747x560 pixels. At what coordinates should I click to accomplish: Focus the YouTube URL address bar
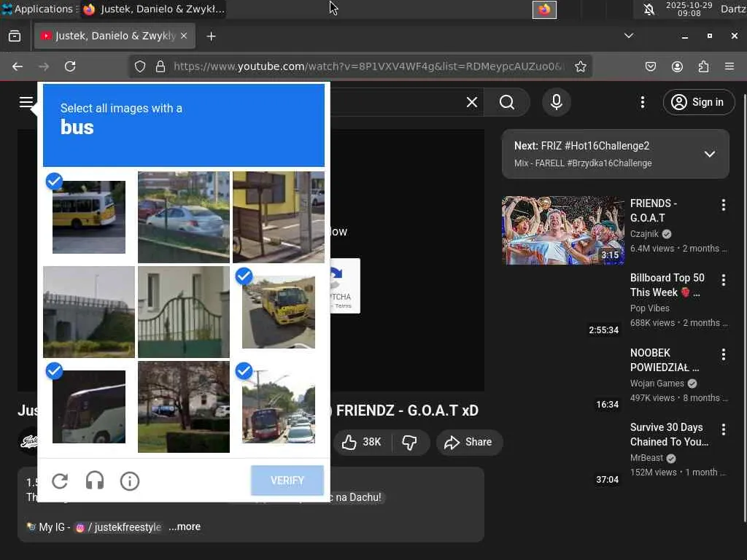[x=368, y=66]
